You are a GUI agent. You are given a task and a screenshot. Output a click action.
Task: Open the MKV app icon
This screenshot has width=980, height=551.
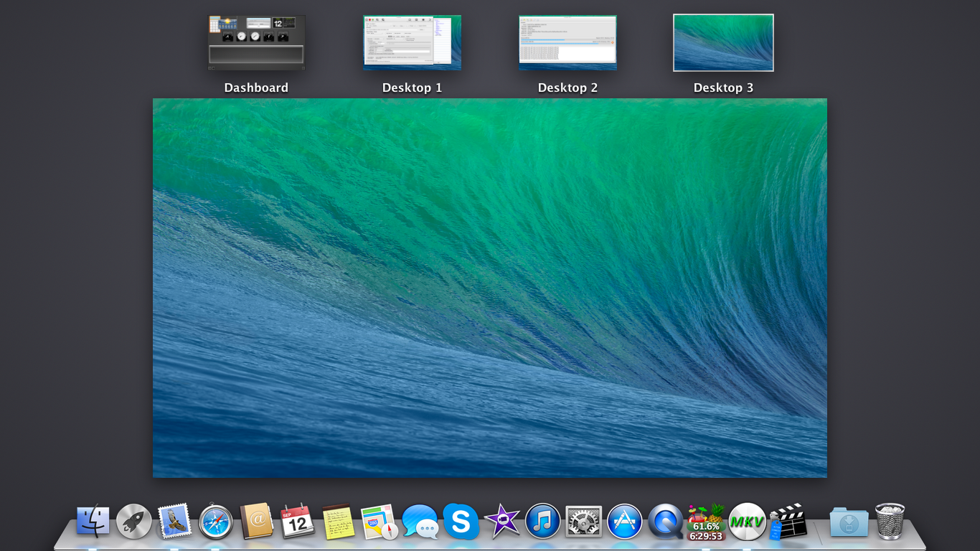(748, 522)
